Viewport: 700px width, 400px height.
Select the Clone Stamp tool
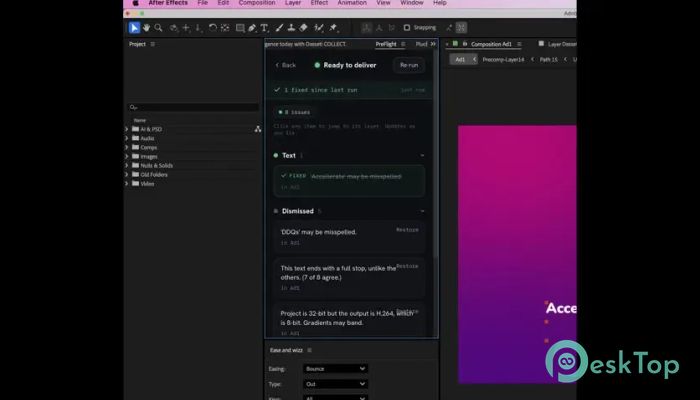[291, 28]
